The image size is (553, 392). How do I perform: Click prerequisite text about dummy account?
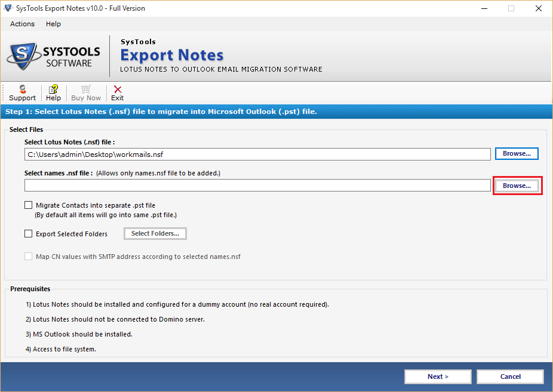(177, 304)
